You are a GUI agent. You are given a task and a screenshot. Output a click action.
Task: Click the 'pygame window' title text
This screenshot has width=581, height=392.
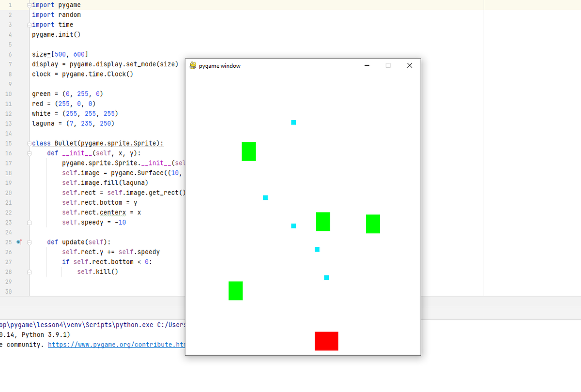pyautogui.click(x=219, y=66)
